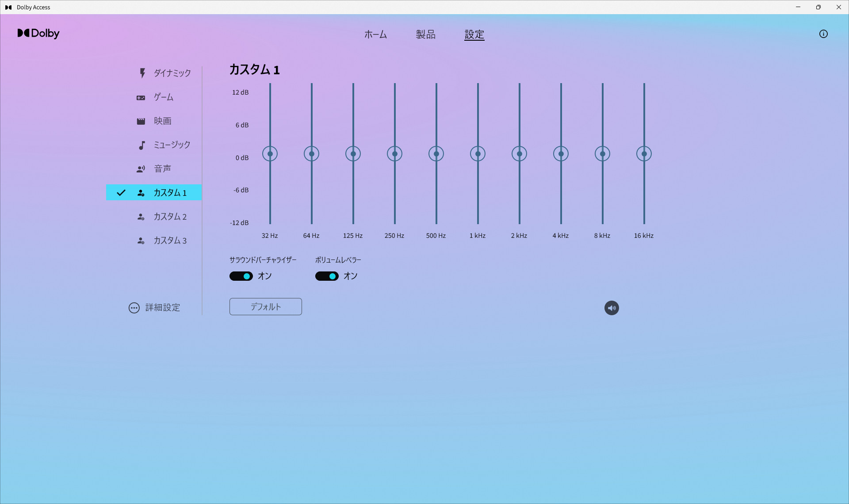Open detailed settings ellipsis icon
The image size is (849, 504).
(x=134, y=308)
